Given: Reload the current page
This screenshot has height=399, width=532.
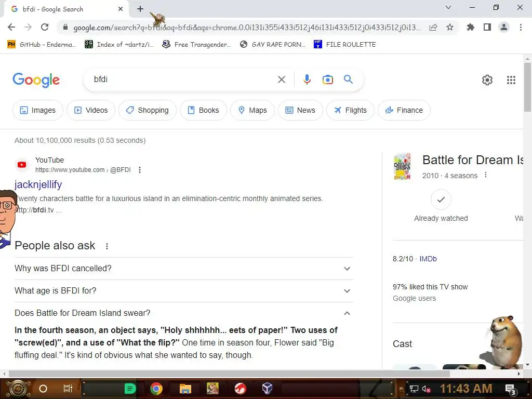Looking at the screenshot, I should [x=45, y=27].
